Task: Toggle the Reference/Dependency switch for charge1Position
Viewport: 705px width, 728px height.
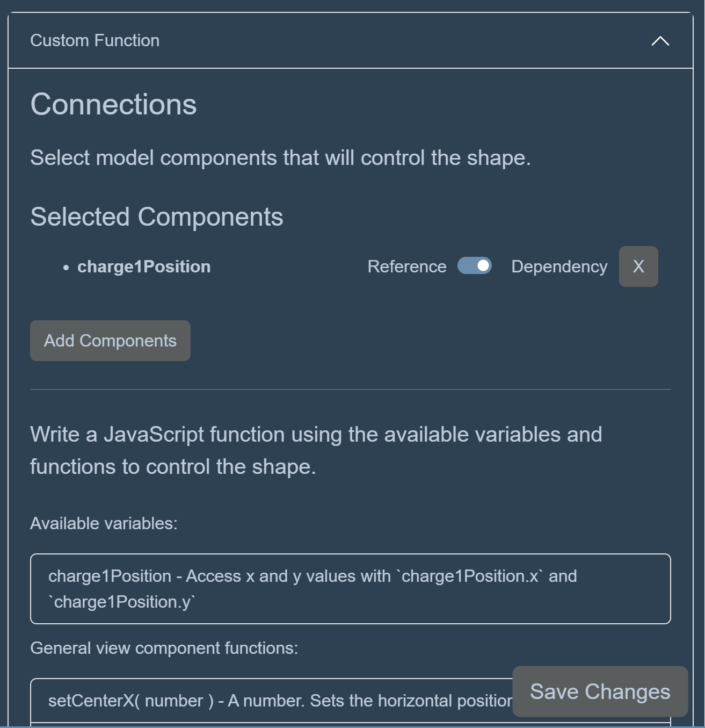Action: point(474,266)
